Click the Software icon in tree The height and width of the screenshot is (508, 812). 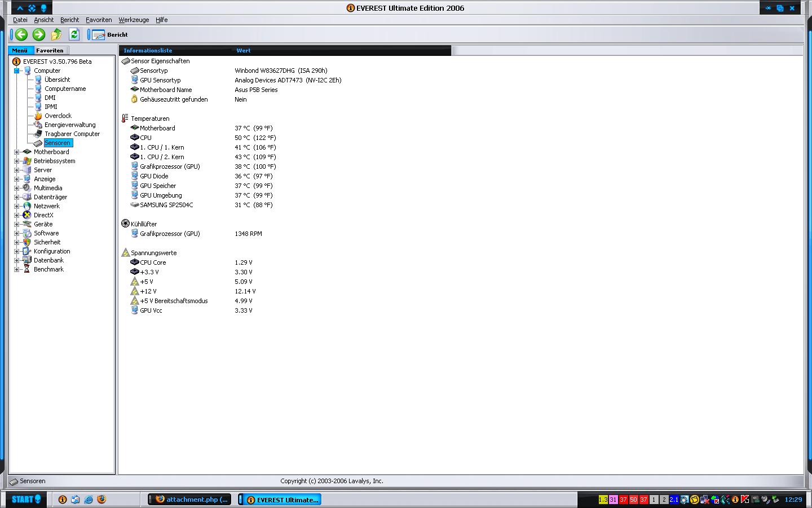[27, 233]
